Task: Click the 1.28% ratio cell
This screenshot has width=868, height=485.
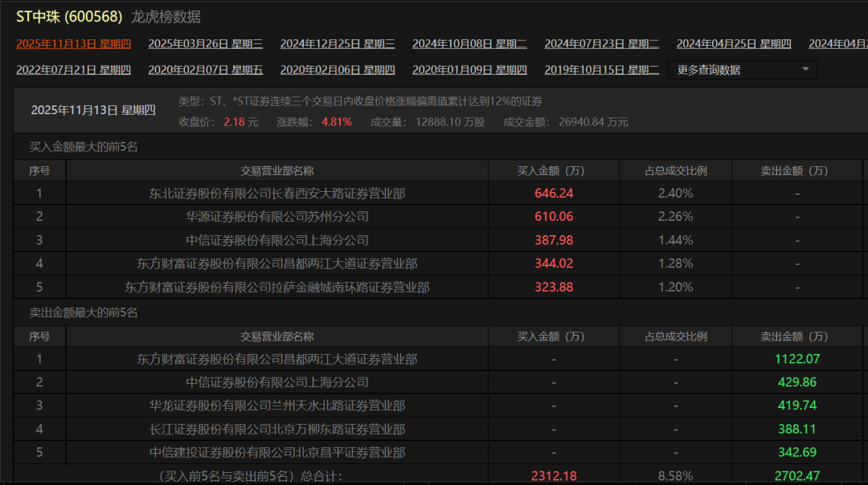Action: [x=675, y=264]
